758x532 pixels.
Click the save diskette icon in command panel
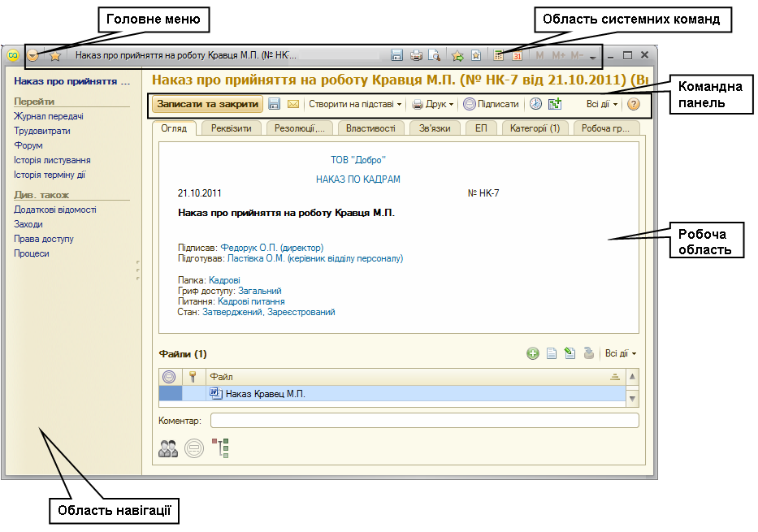tap(275, 104)
